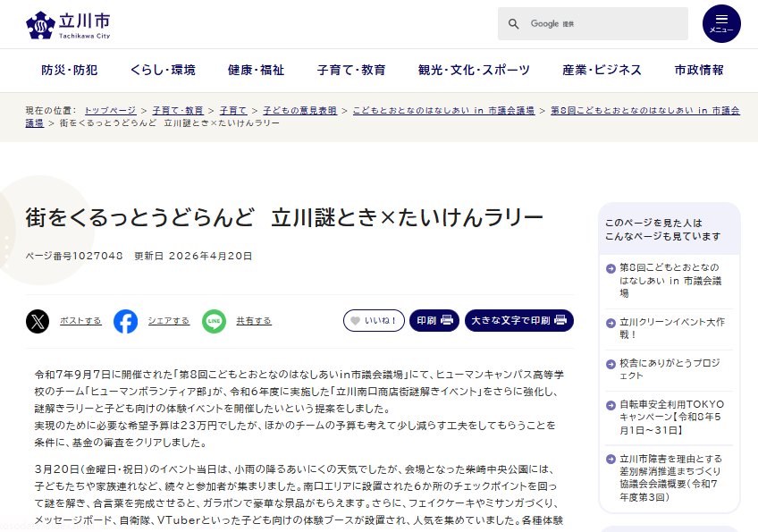The width and height of the screenshot is (758, 532).
Task: Click the LINE share icon
Action: pyautogui.click(x=215, y=321)
